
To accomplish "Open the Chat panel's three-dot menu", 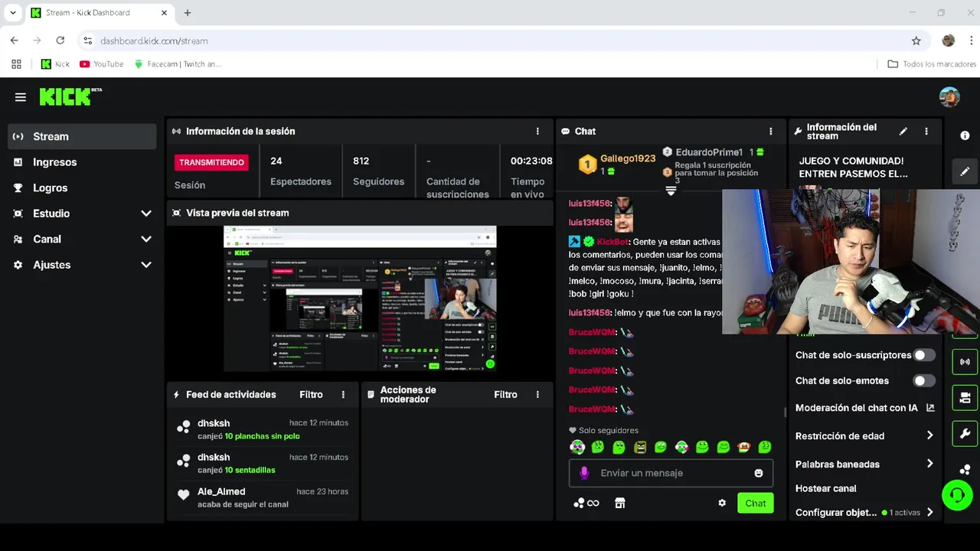I will 771,131.
